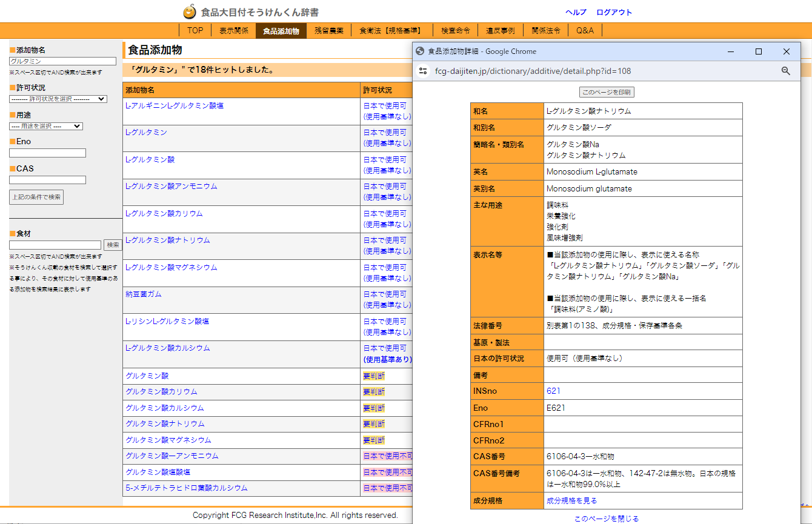Click INSno 621 link
812x524 pixels.
tap(553, 391)
